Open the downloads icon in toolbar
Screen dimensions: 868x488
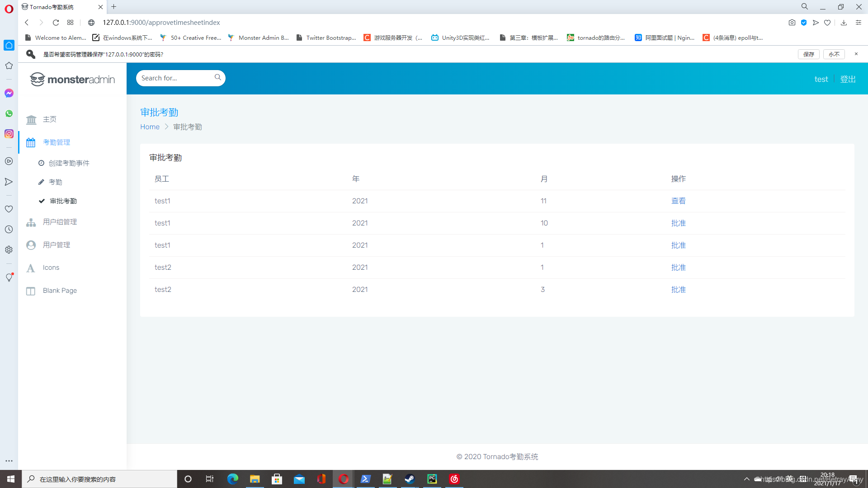(x=844, y=23)
